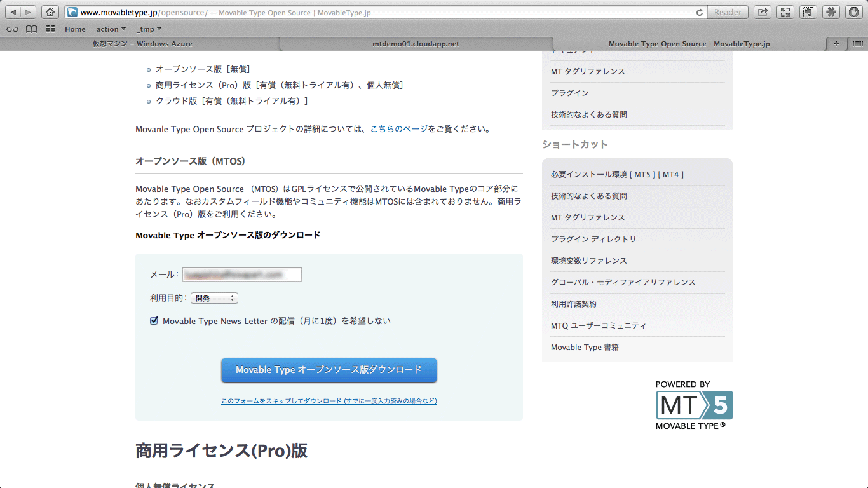Open 環境変数リファレンス shortcut link
868x488 pixels.
click(x=589, y=261)
